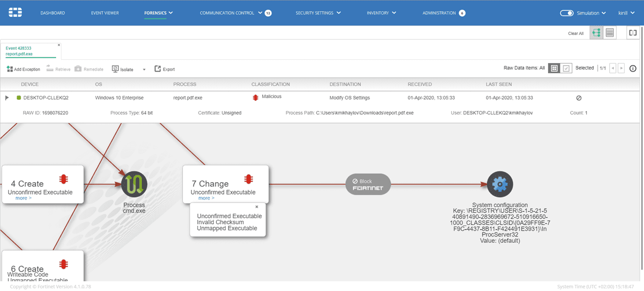Click the RAW ID 1698076220 text
This screenshot has height=291, width=644.
pos(46,113)
